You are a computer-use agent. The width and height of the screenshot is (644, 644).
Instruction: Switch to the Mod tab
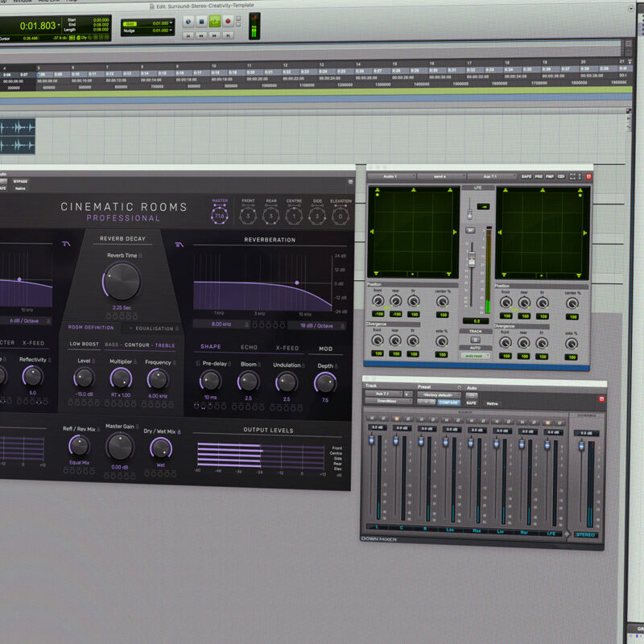pyautogui.click(x=326, y=349)
